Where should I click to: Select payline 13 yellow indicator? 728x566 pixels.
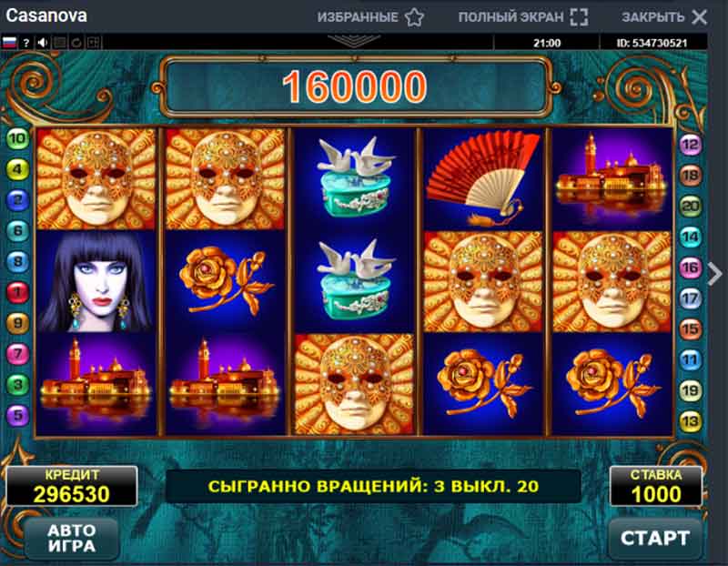[x=691, y=421]
